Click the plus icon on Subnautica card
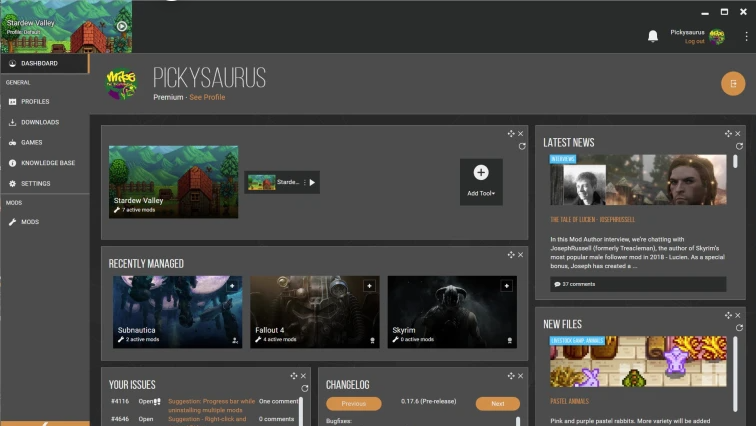Image resolution: width=756 pixels, height=426 pixels. tap(232, 286)
